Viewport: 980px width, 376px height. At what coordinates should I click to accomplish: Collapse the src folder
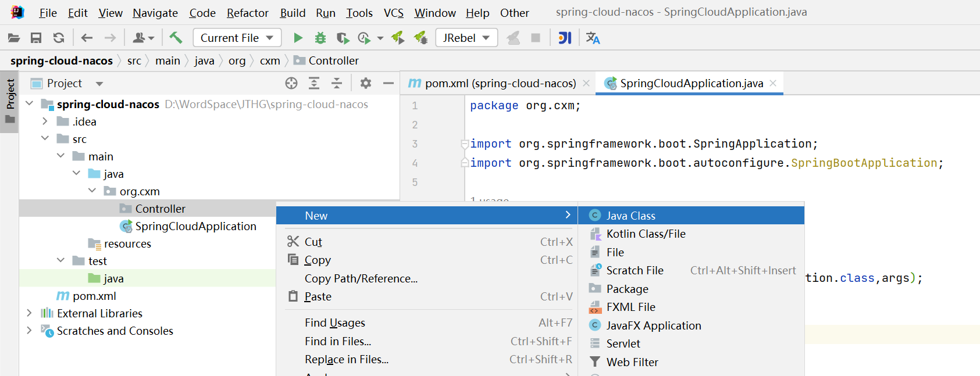click(x=45, y=138)
